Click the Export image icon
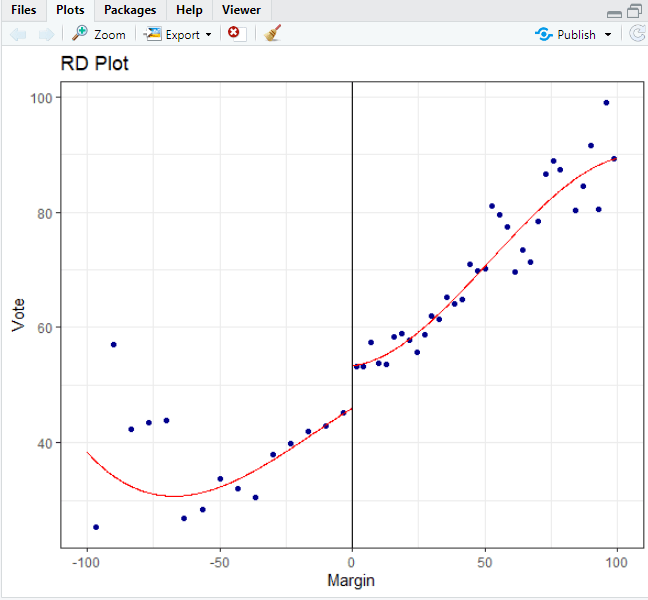Screen dimensions: 648x600 (x=153, y=34)
